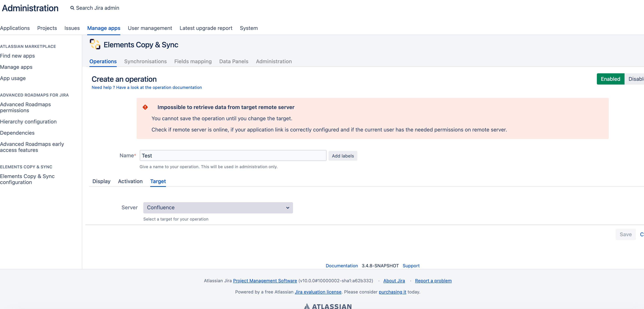Click the Elements Copy & Sync logo
This screenshot has height=309, width=644.
point(95,44)
